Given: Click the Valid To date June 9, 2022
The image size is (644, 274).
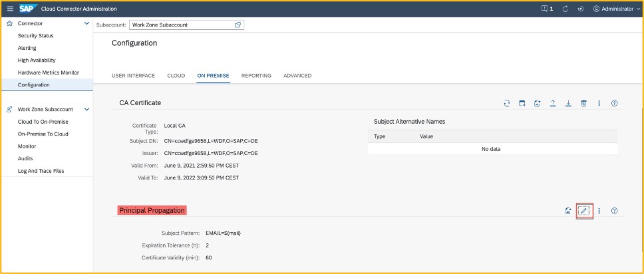Looking at the screenshot, I should coord(201,178).
